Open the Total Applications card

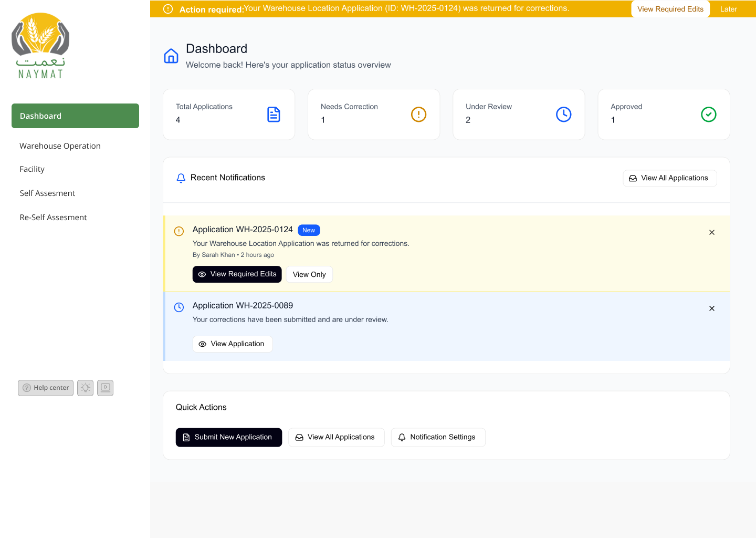click(229, 115)
